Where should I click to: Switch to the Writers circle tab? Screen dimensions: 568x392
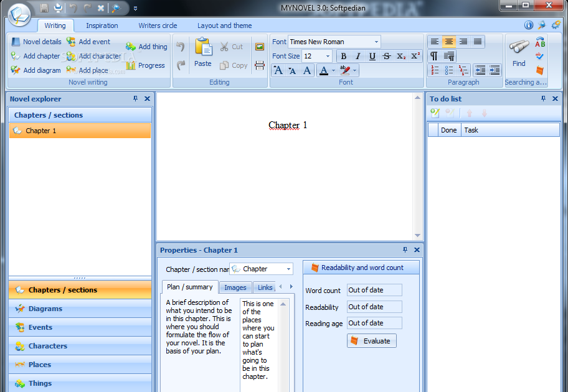[x=158, y=26]
